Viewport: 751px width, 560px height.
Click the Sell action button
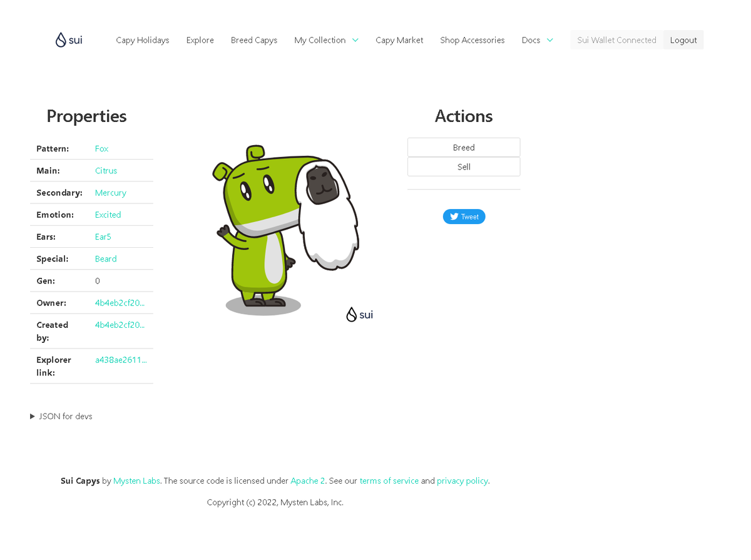click(x=464, y=167)
